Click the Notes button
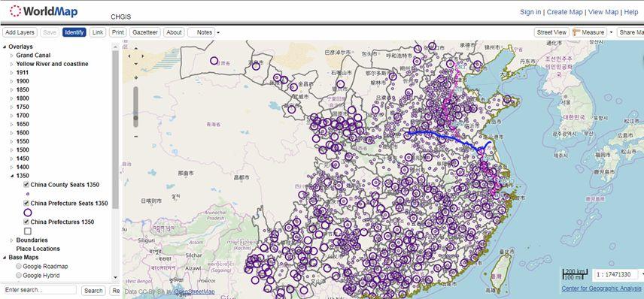Screen dimensions: 644x299 (x=202, y=32)
